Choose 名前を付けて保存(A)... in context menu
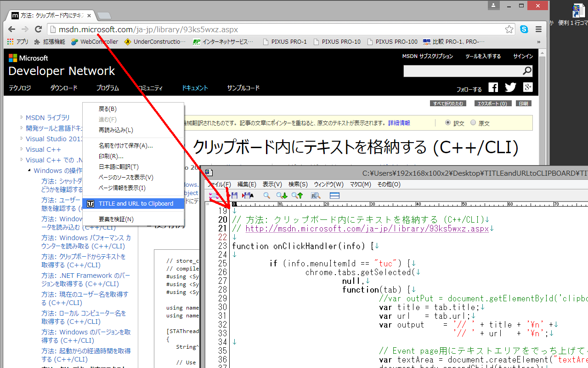 tap(134, 146)
